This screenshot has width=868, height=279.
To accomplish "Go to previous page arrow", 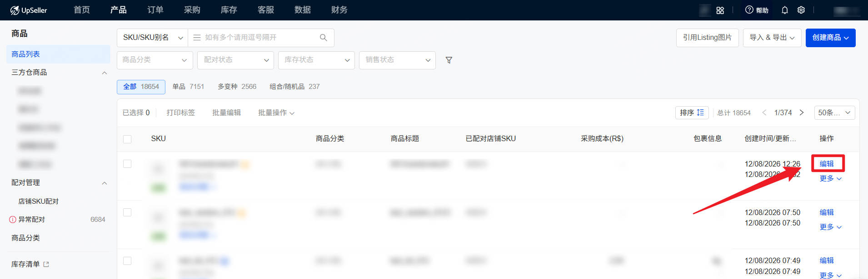I will (764, 113).
